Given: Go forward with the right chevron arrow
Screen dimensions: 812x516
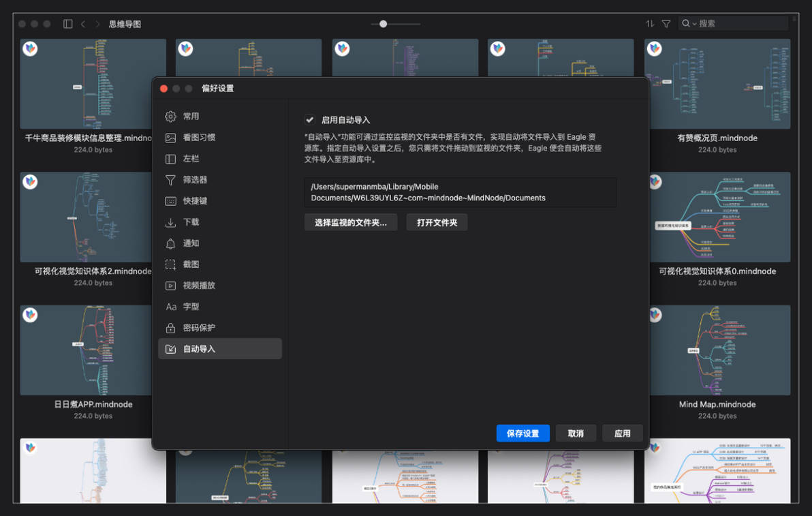Looking at the screenshot, I should pos(97,24).
